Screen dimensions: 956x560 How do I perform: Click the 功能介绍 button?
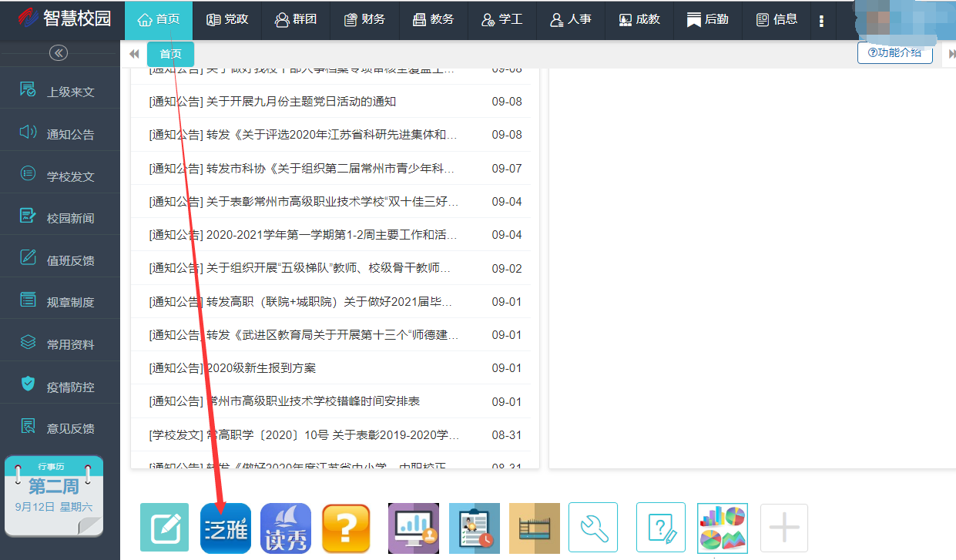click(x=894, y=53)
